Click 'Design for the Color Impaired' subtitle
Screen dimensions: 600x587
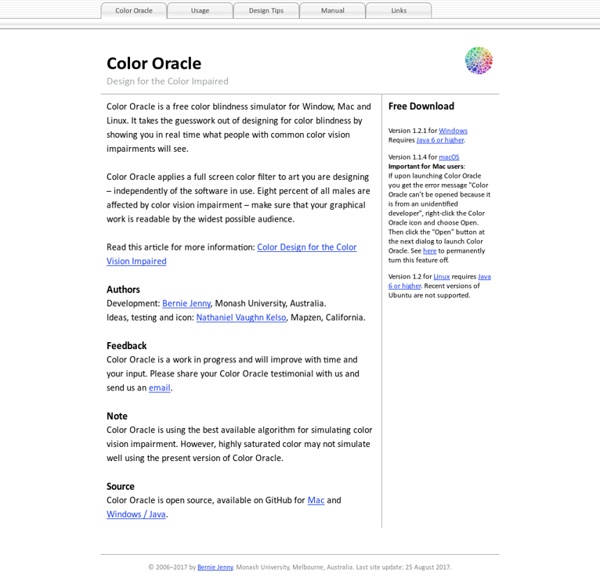[x=167, y=81]
